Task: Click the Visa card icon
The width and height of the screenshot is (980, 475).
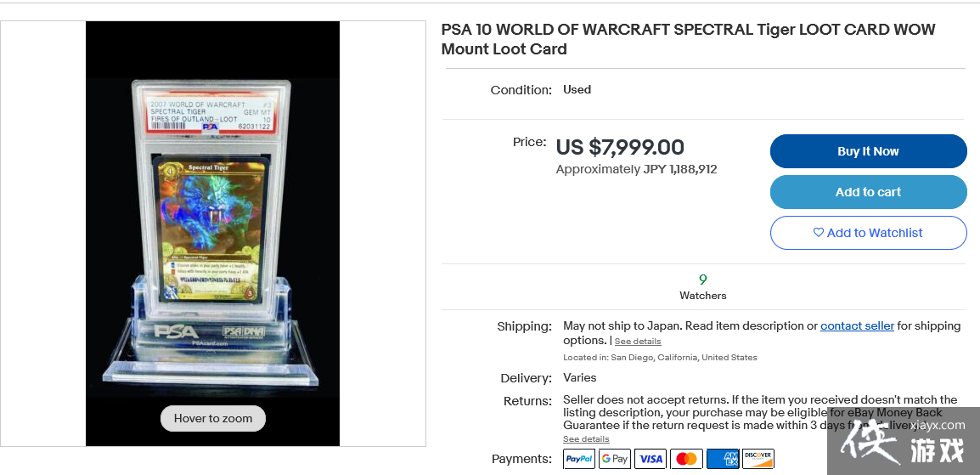Action: (x=651, y=459)
